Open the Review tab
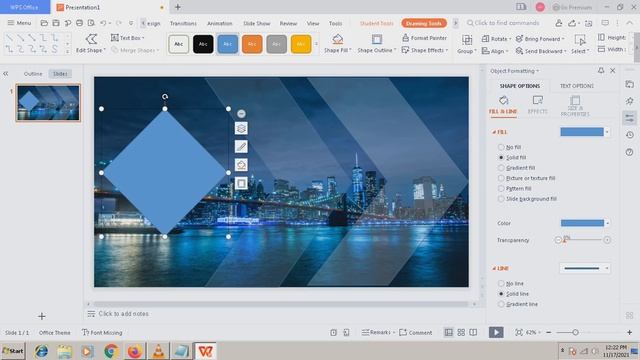 click(x=288, y=23)
